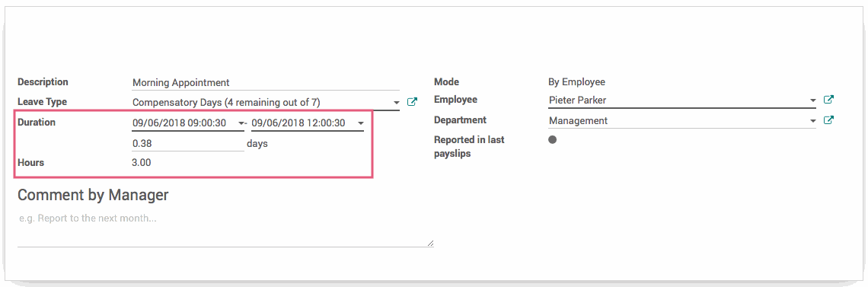Toggle Reported in last payslips indicator
This screenshot has height=287, width=868.
pos(552,140)
